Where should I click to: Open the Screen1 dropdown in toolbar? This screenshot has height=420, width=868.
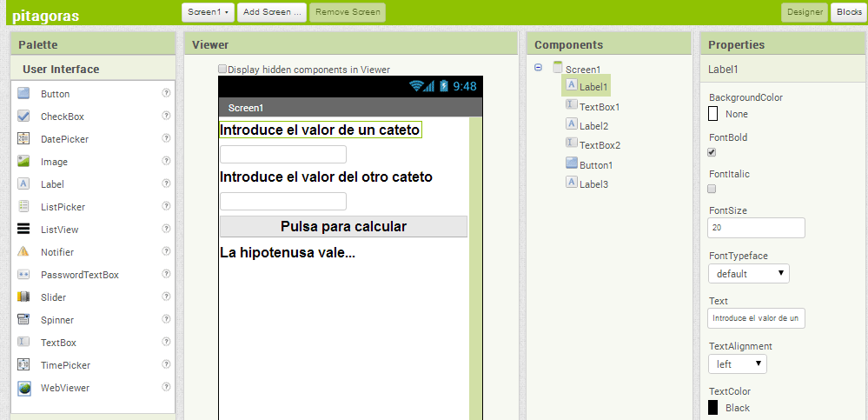(209, 12)
